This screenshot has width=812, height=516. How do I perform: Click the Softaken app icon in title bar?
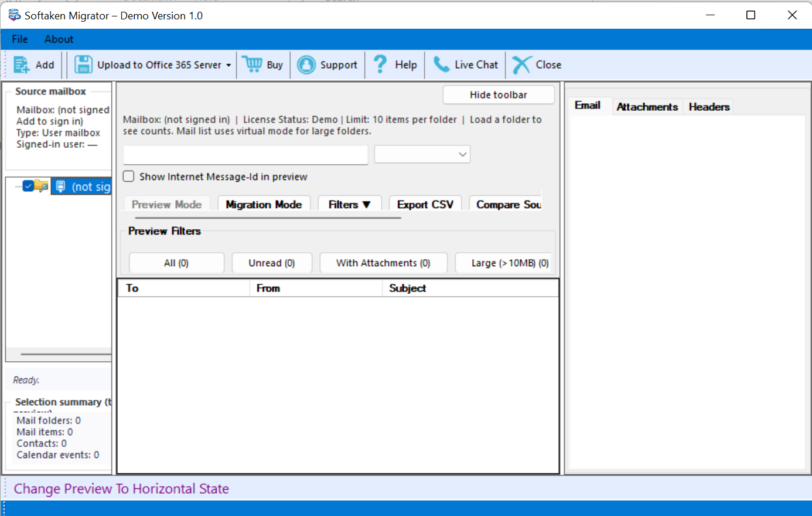click(x=14, y=15)
